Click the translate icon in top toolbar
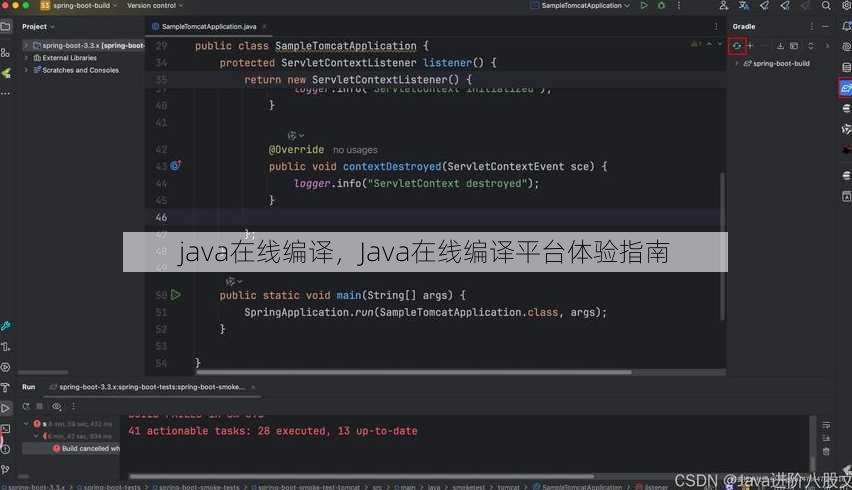The image size is (852, 490). pyautogui.click(x=743, y=5)
